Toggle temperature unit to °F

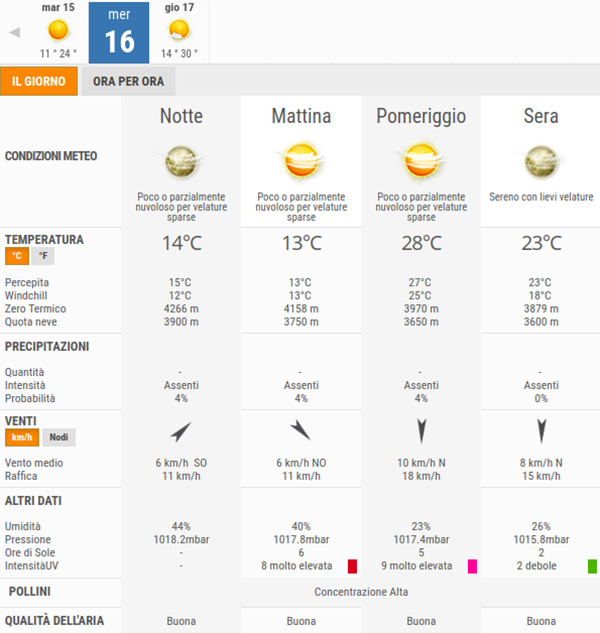[x=43, y=256]
